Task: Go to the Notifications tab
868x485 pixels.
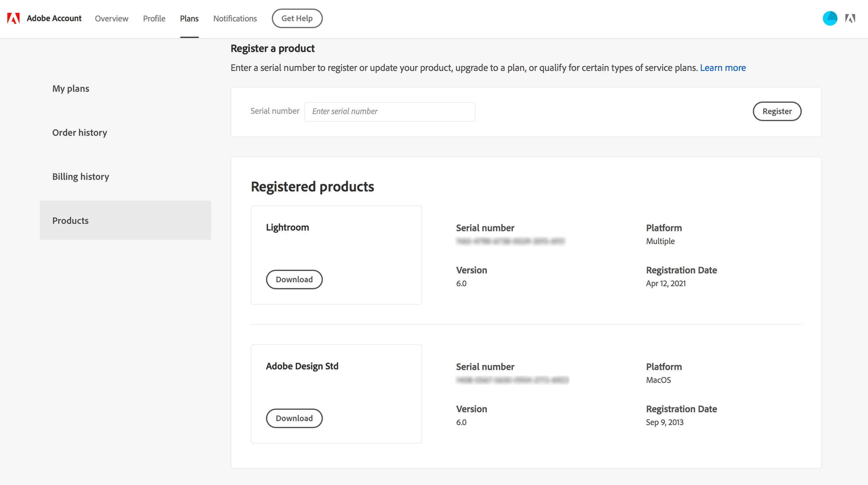Action: coord(235,19)
